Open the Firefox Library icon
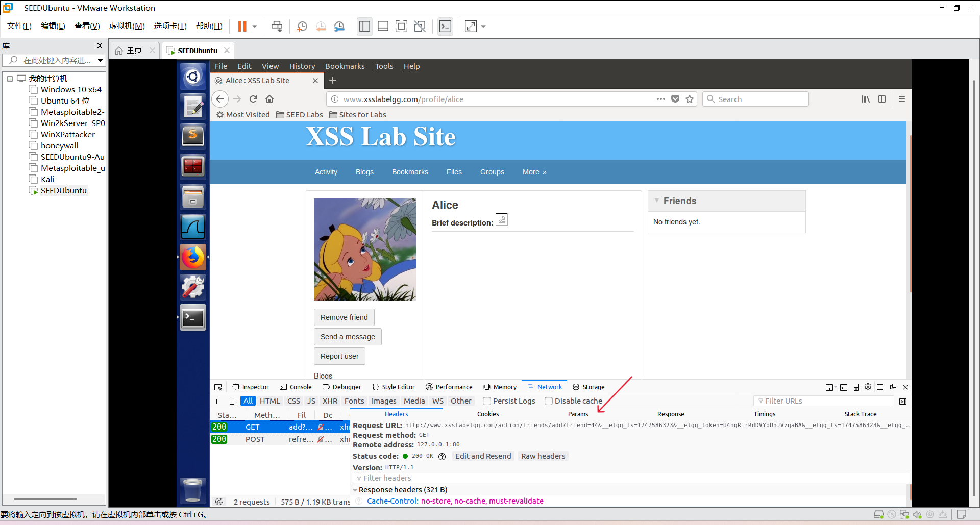Viewport: 980px width, 525px height. coord(866,99)
